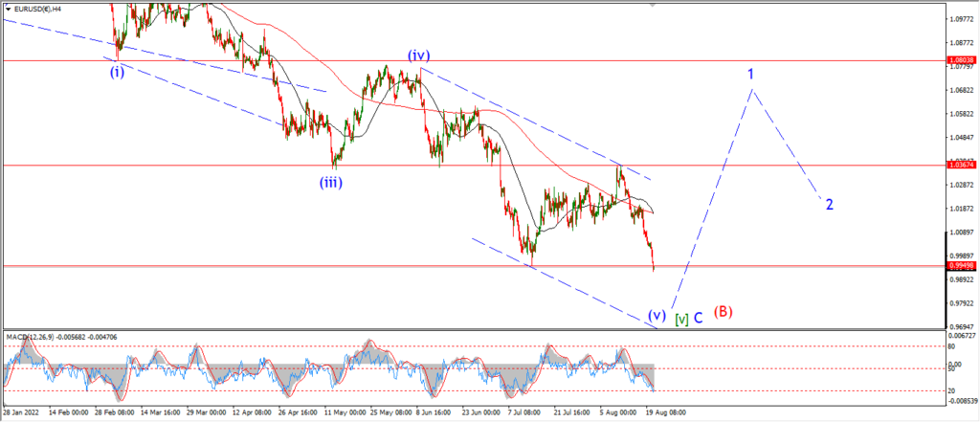Select the projected wave 1 label
This screenshot has width=980, height=422.
(751, 75)
